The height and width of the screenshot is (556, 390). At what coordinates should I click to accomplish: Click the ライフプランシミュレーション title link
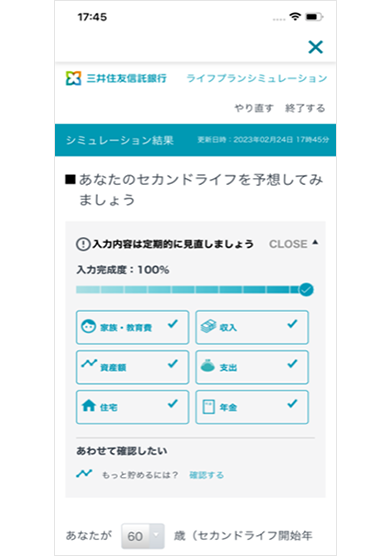[x=257, y=78]
